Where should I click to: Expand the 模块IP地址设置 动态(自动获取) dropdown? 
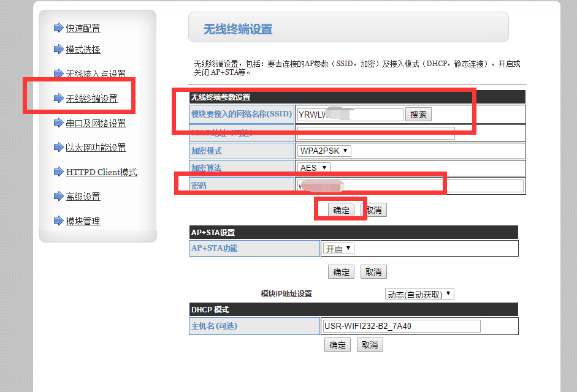coord(419,294)
